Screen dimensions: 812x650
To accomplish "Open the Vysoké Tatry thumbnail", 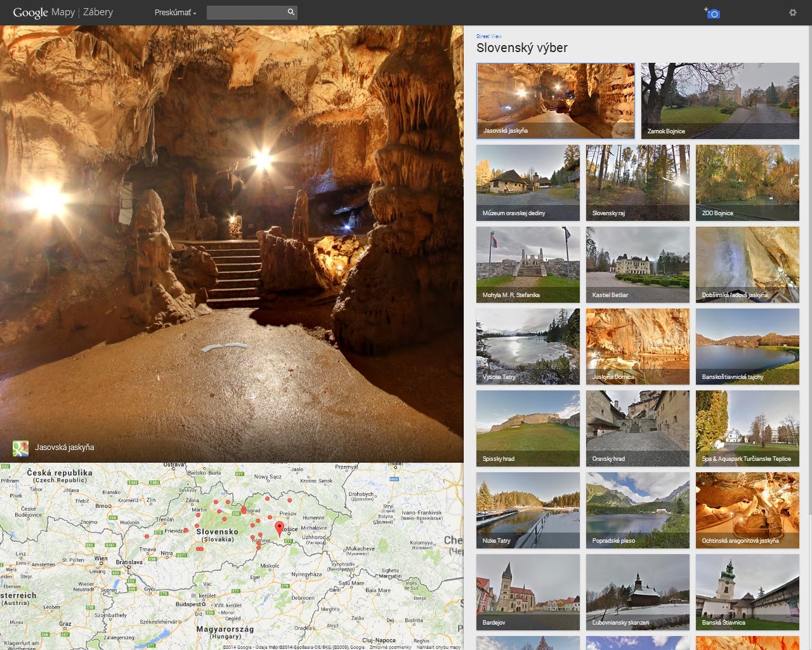I will [x=528, y=347].
